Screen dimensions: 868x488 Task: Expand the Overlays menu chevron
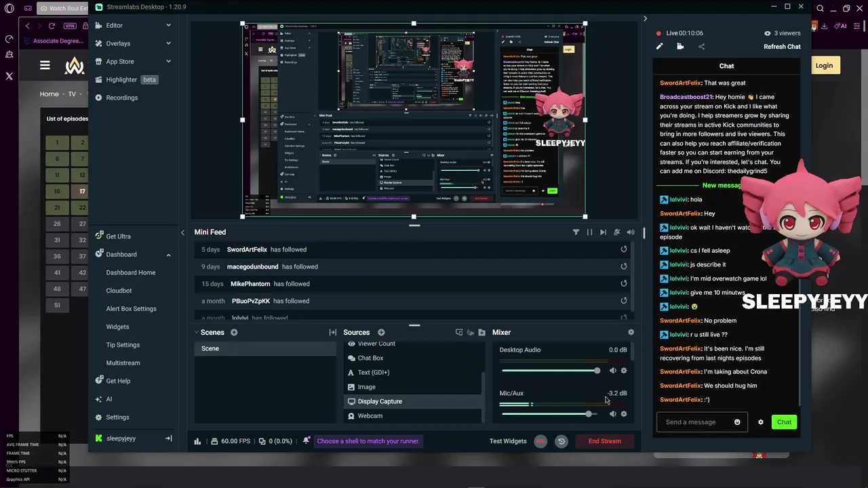(x=168, y=43)
